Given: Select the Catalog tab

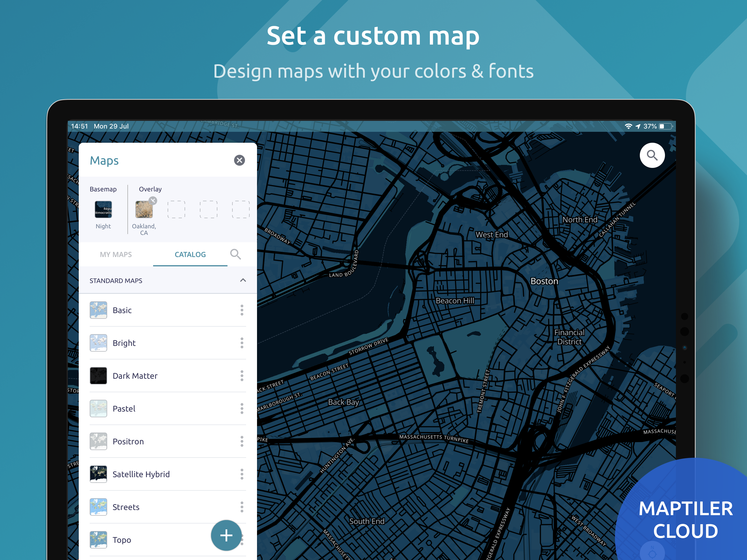Looking at the screenshot, I should click(x=190, y=254).
